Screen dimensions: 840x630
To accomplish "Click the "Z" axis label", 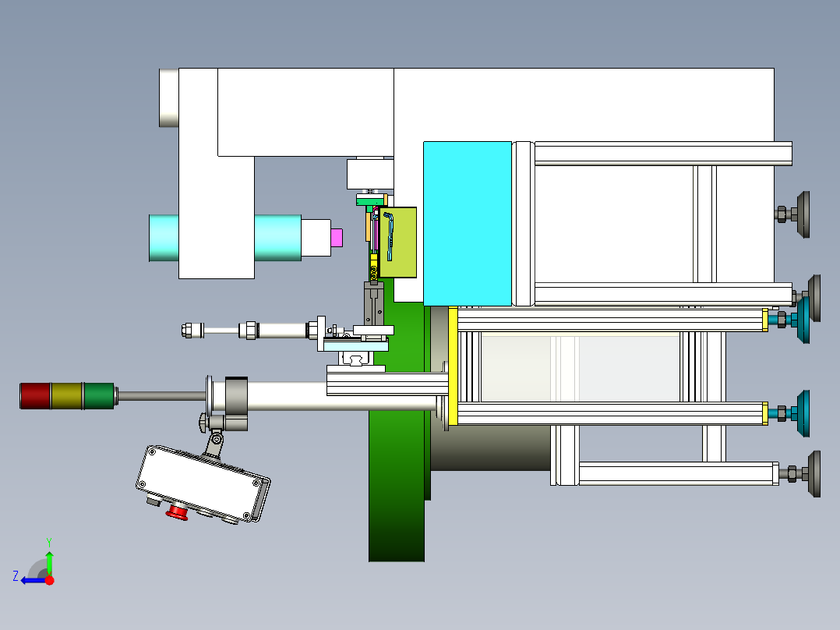I will pos(16,576).
